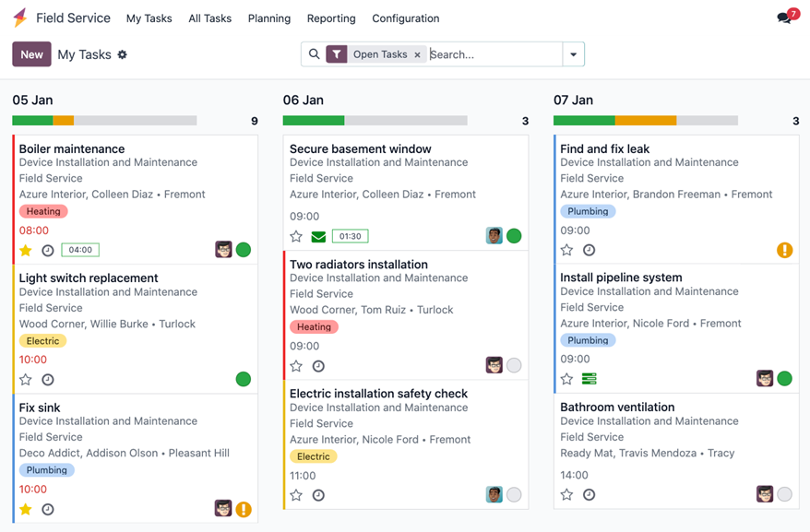810x532 pixels.
Task: Click the green status dot on Light switch replacement
Action: click(x=244, y=379)
